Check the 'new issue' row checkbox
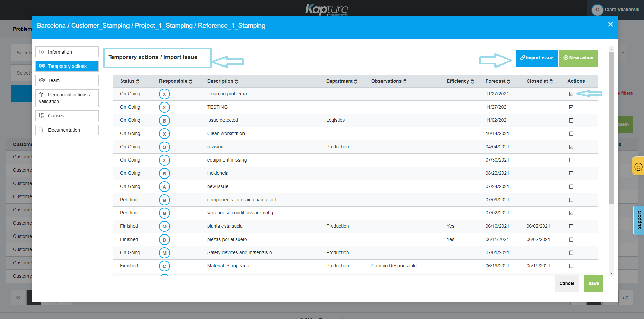This screenshot has width=644, height=319. tap(571, 187)
